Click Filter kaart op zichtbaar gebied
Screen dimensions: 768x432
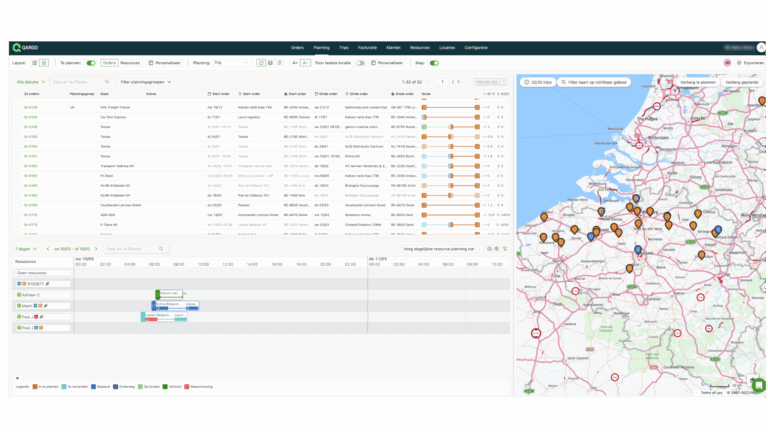594,82
